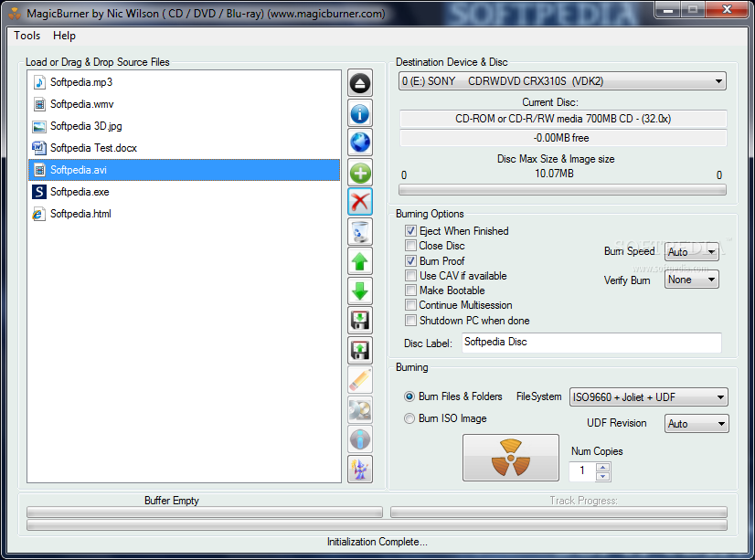Click the greyed disc image icon
The height and width of the screenshot is (560, 755).
coord(360,410)
